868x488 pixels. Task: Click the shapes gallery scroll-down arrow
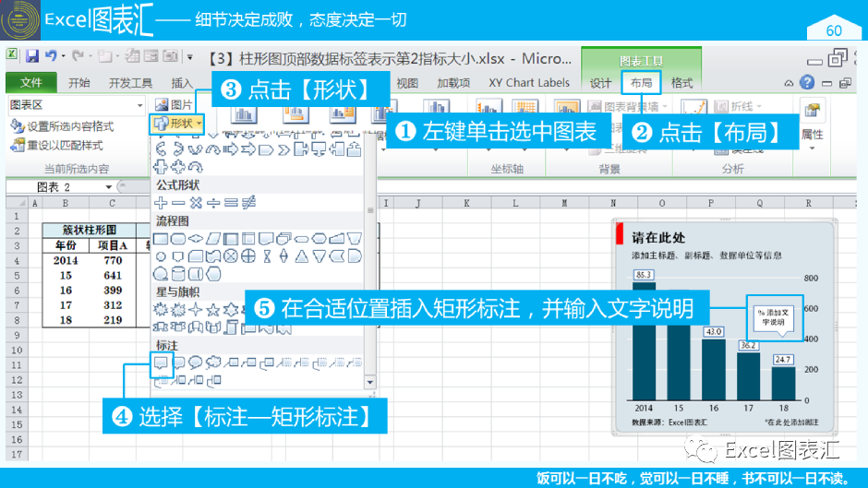coord(369,382)
